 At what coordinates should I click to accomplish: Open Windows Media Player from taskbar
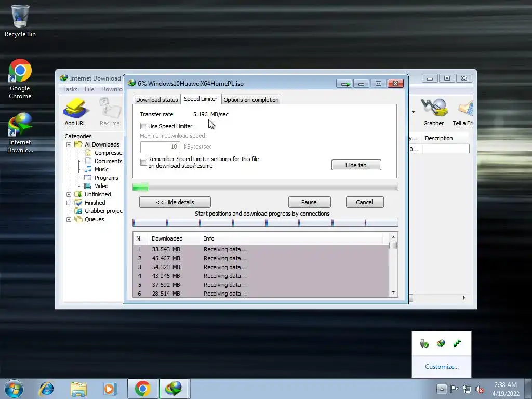click(x=109, y=389)
